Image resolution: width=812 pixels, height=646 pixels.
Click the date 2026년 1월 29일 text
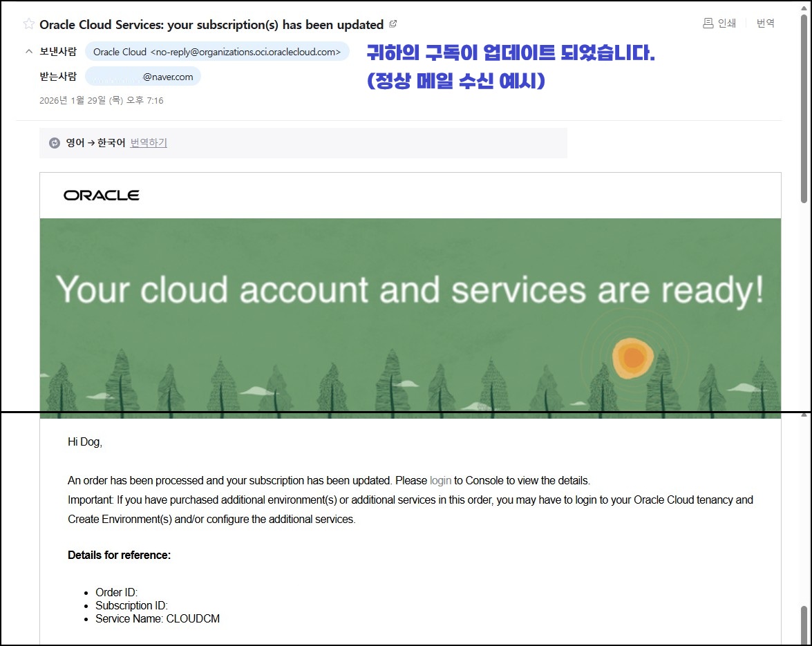pos(102,100)
